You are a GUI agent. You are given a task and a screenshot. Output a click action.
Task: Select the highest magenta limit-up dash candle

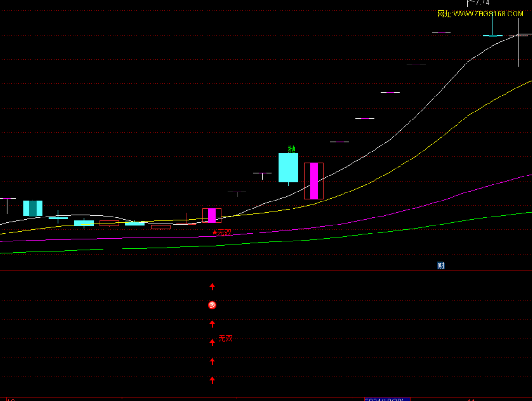tap(442, 33)
